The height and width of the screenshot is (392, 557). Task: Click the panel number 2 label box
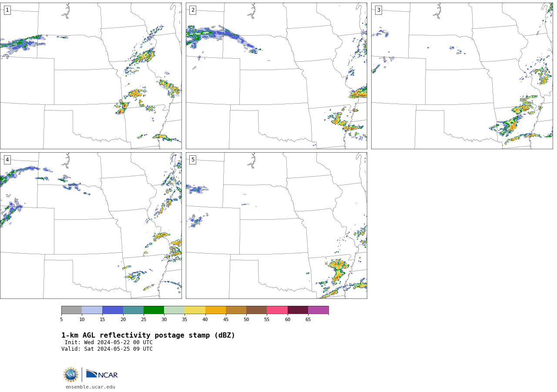(193, 10)
